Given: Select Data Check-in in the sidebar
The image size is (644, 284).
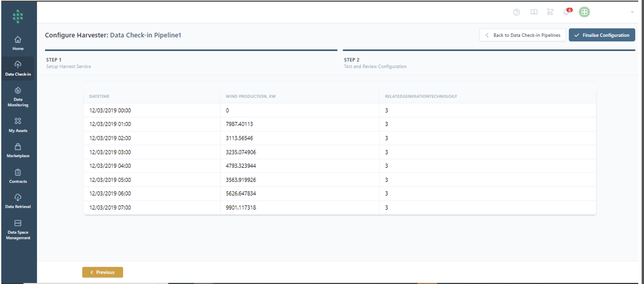Looking at the screenshot, I should pos(18,68).
